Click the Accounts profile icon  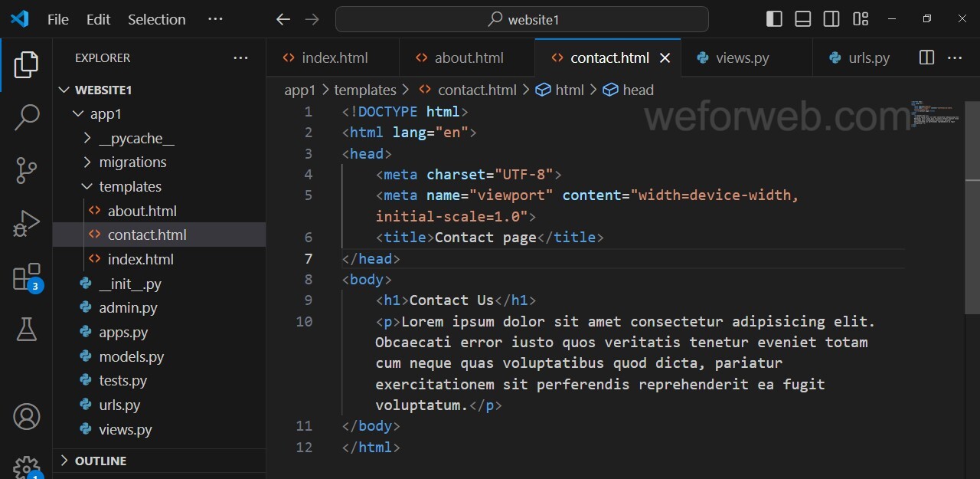pyautogui.click(x=27, y=417)
